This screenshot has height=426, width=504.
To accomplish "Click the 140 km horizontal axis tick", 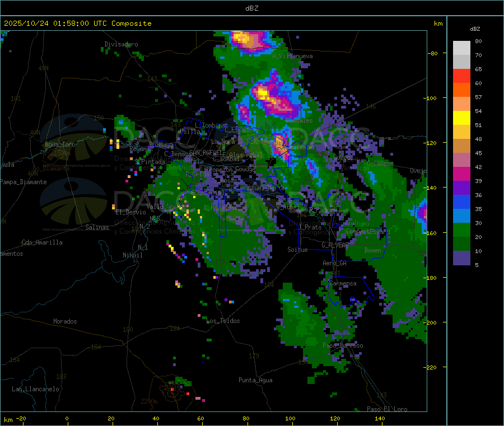I will tap(380, 418).
